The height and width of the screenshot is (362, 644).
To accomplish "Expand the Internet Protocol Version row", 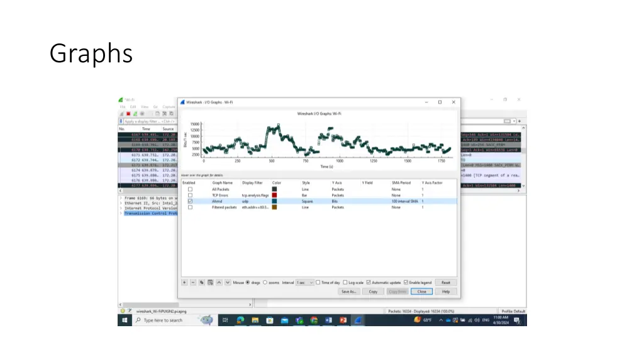I will [121, 208].
